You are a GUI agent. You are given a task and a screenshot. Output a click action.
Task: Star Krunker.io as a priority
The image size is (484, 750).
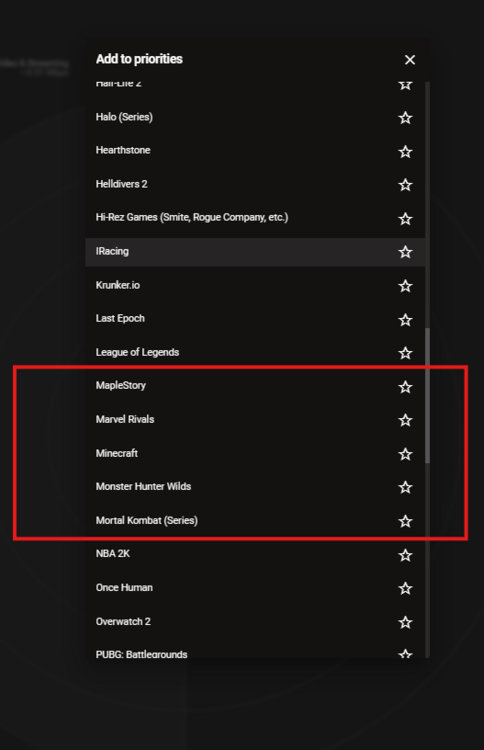[405, 286]
